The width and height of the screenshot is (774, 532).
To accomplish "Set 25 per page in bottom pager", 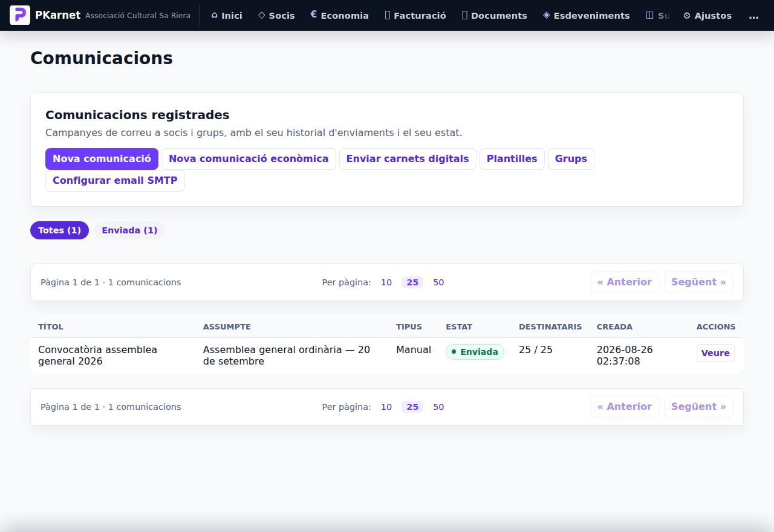I will click(412, 407).
